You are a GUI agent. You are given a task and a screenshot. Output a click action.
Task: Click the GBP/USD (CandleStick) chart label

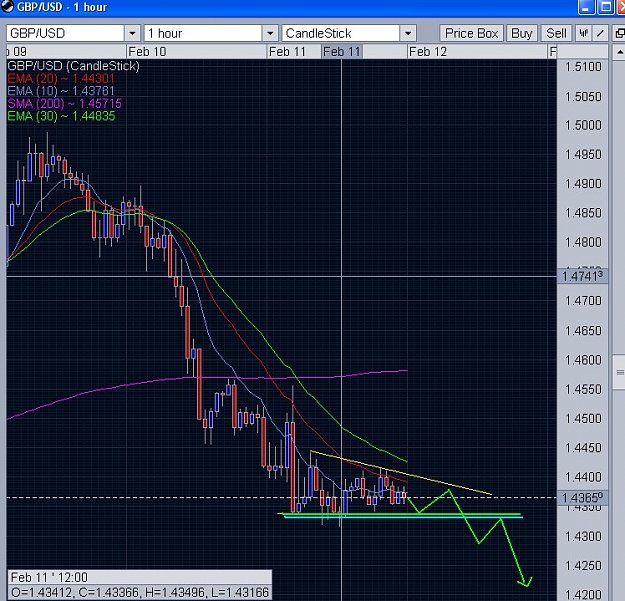[73, 66]
